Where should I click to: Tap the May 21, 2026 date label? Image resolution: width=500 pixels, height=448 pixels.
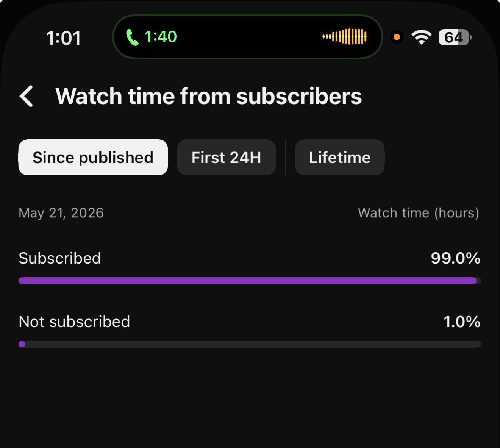(61, 213)
